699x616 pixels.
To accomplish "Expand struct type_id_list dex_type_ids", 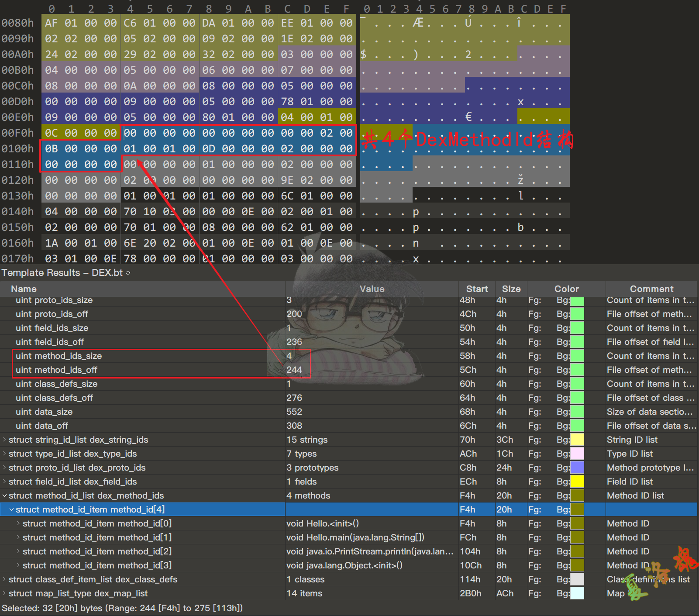I will 4,454.
